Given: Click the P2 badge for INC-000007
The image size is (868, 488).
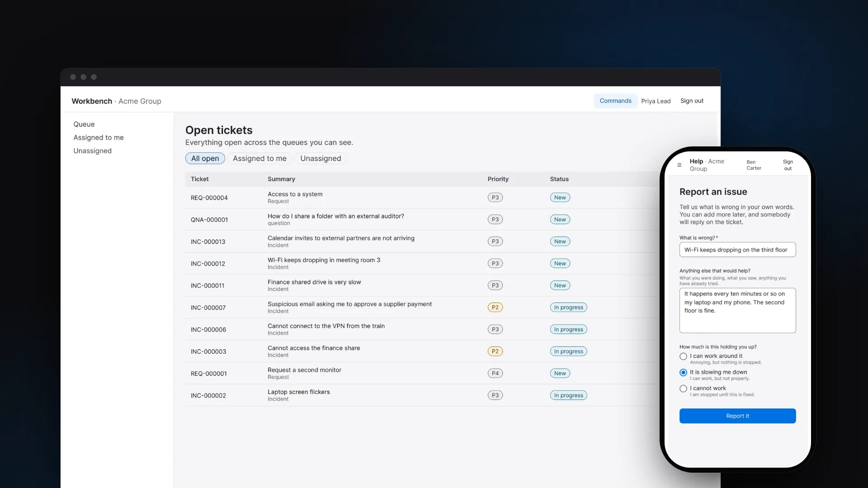Looking at the screenshot, I should pos(495,308).
